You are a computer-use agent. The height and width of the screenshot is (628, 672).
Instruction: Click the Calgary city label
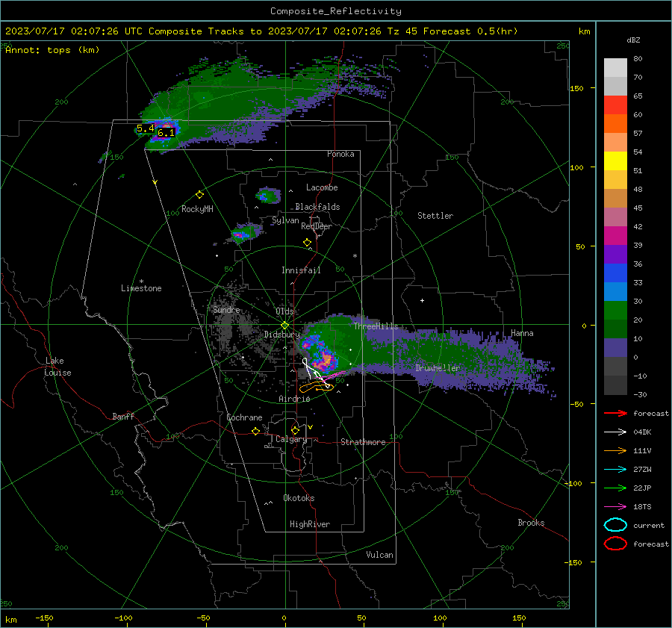[291, 439]
